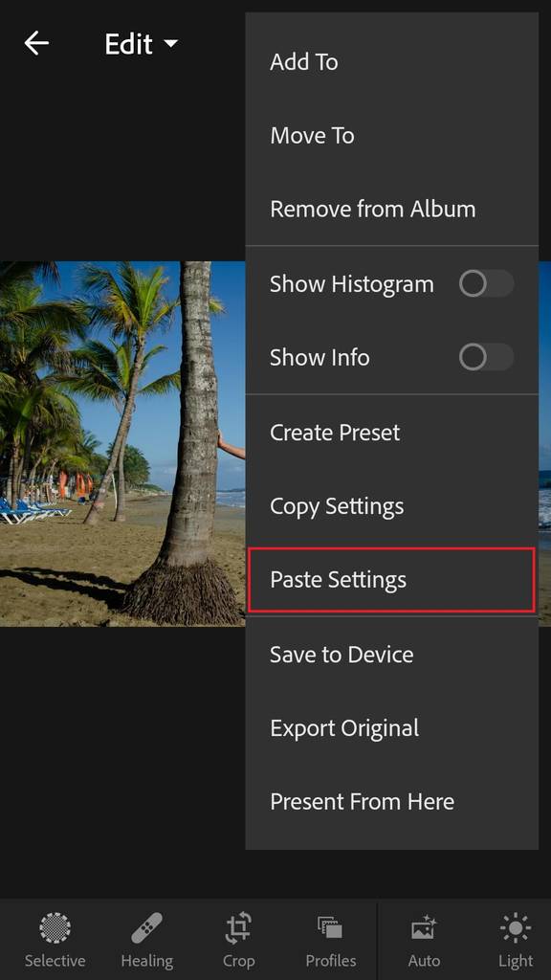Tap the beach palm tree photo

(122, 444)
